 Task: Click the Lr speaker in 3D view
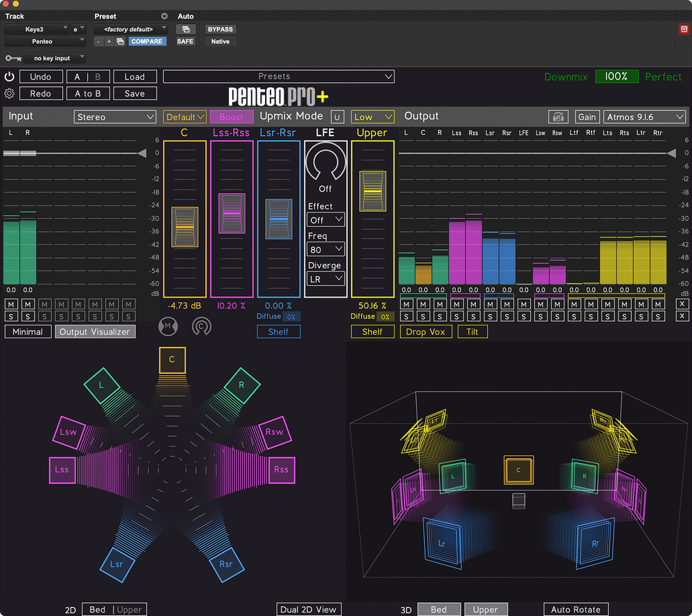(x=442, y=543)
